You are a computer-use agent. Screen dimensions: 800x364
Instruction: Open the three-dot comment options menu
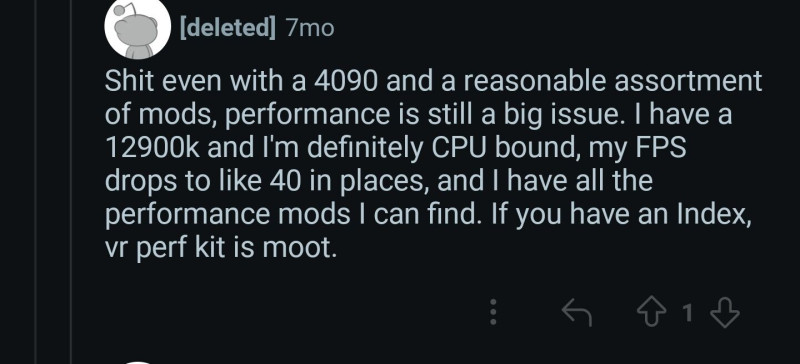(493, 312)
